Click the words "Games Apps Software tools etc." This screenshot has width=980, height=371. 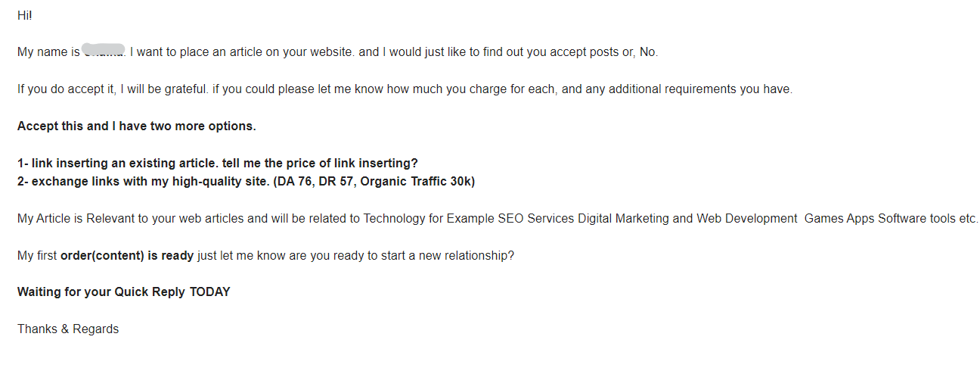[x=891, y=219]
